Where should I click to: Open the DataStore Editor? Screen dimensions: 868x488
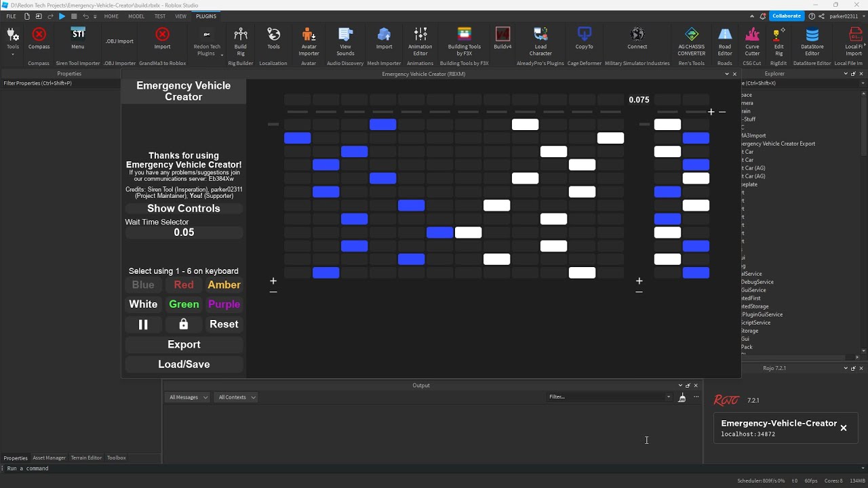[x=812, y=42]
